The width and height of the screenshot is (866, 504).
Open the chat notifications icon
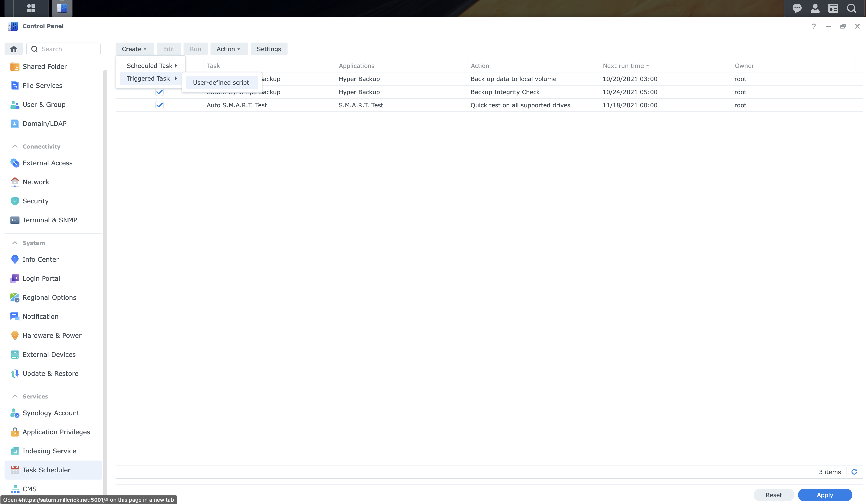pyautogui.click(x=797, y=8)
